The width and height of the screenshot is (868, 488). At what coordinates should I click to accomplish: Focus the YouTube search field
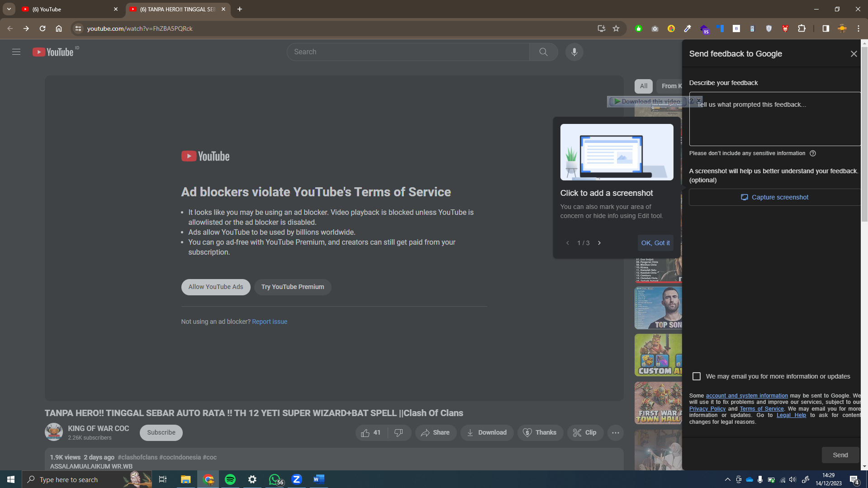point(408,52)
